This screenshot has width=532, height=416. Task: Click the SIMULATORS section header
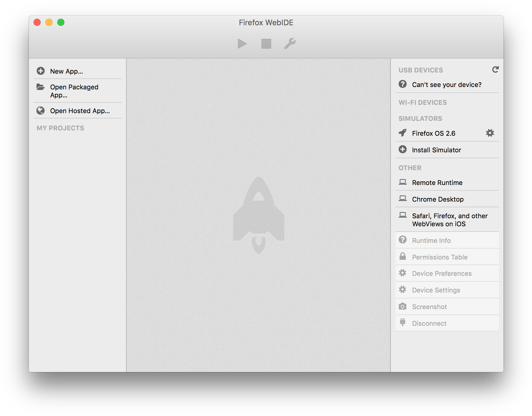pos(420,118)
